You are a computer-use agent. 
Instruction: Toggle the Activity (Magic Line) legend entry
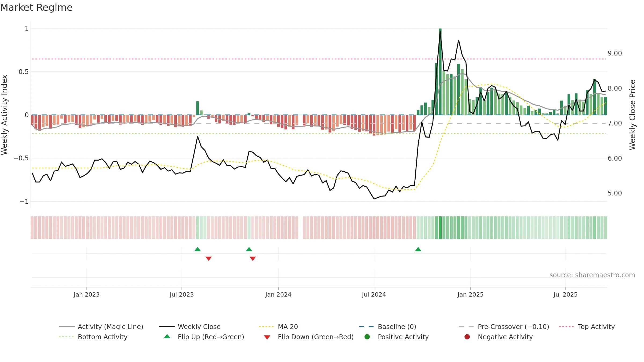(101, 327)
